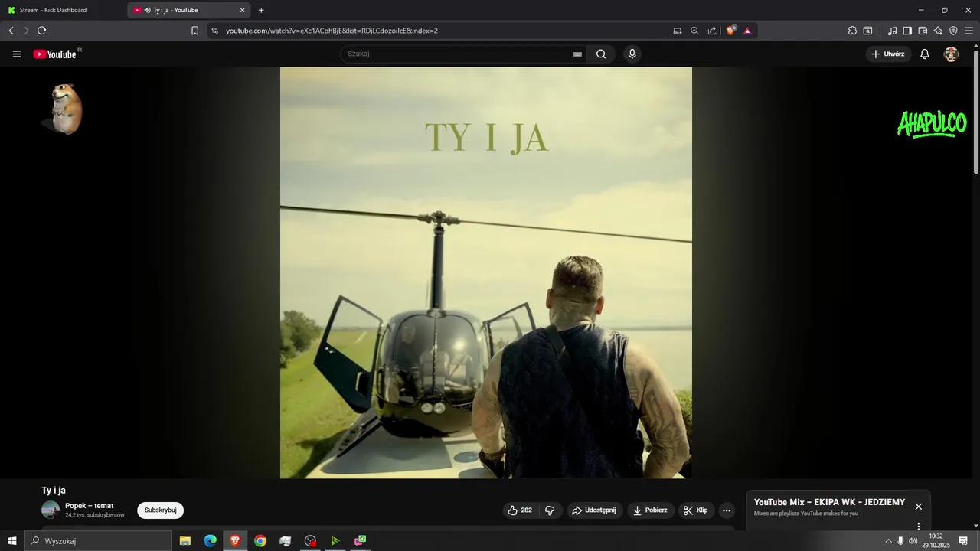Toggle the browser sidebar panel
Viewport: 980px width, 551px height.
[907, 31]
